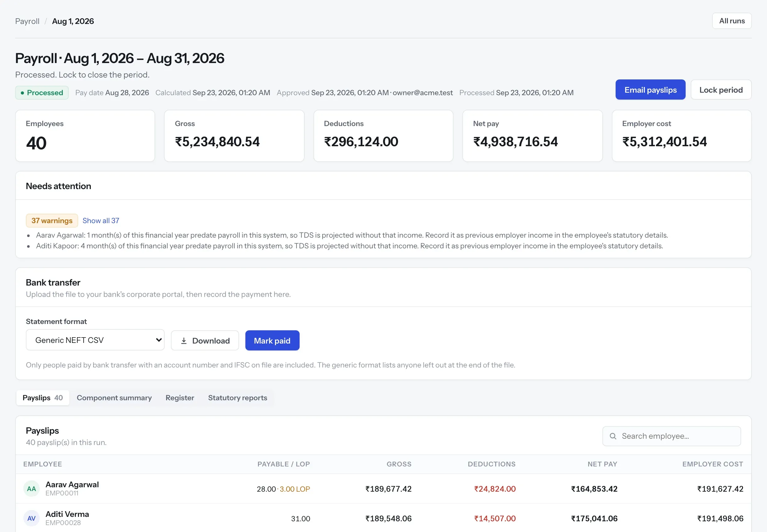Open the Statement format dropdown
Viewport: 767px width, 532px height.
coord(95,340)
